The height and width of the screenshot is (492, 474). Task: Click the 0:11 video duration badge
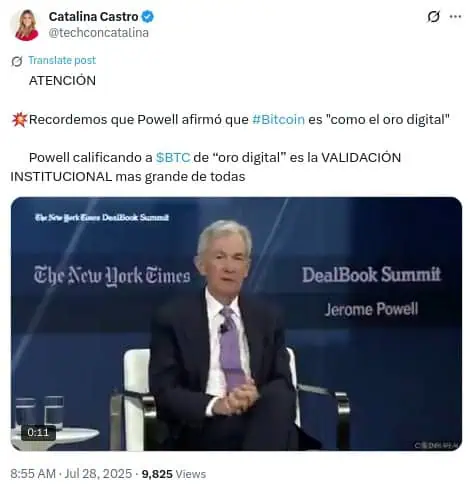(x=38, y=432)
